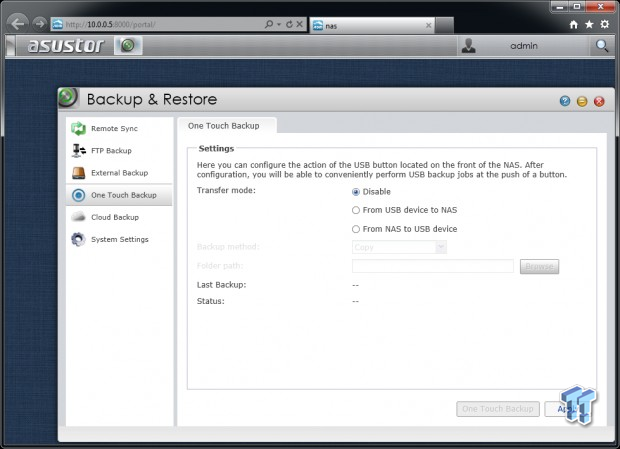Click the browser address bar URL
This screenshot has height=449, width=620.
coord(111,25)
